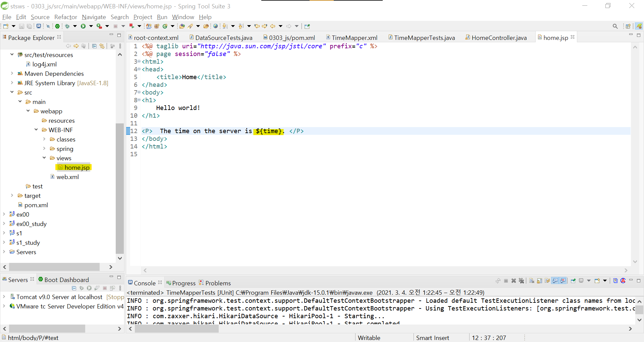Open the Run dropdown arrow
The height and width of the screenshot is (342, 644).
point(91,26)
